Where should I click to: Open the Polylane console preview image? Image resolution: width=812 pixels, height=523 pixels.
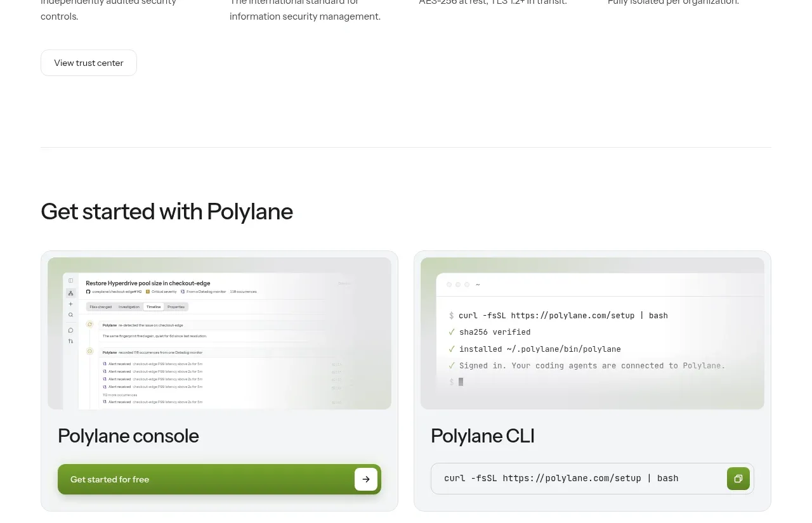point(219,333)
